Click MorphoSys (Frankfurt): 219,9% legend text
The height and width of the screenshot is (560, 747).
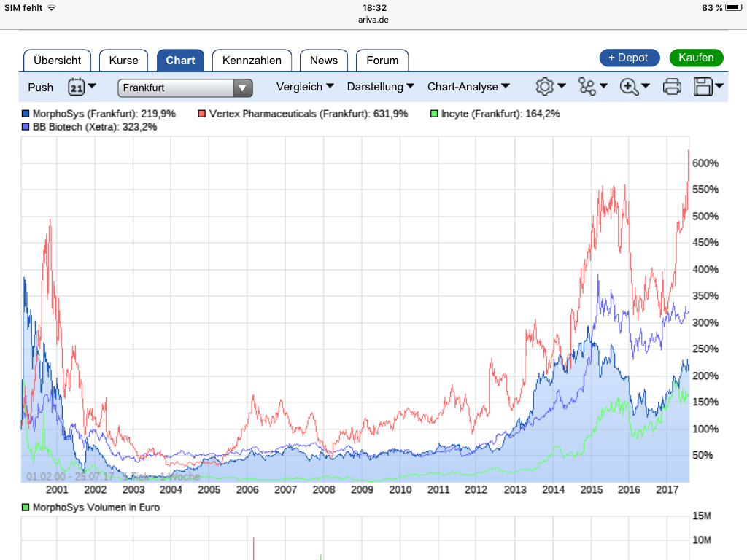click(x=104, y=114)
